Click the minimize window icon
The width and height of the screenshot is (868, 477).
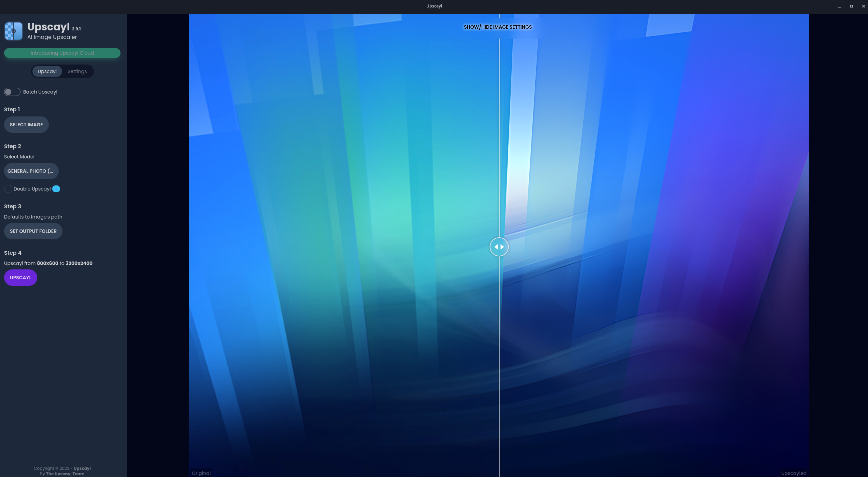tap(839, 6)
